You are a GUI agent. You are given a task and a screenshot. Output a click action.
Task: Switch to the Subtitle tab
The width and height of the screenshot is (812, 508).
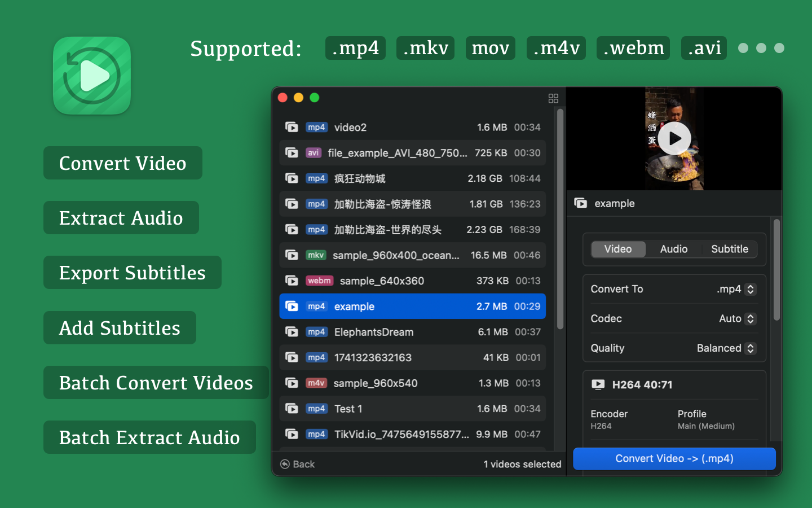(729, 249)
